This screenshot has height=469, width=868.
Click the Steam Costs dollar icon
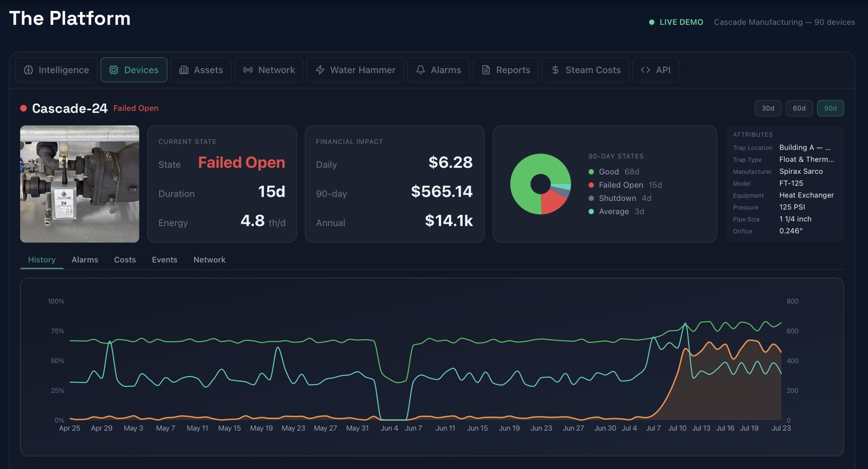pos(555,70)
